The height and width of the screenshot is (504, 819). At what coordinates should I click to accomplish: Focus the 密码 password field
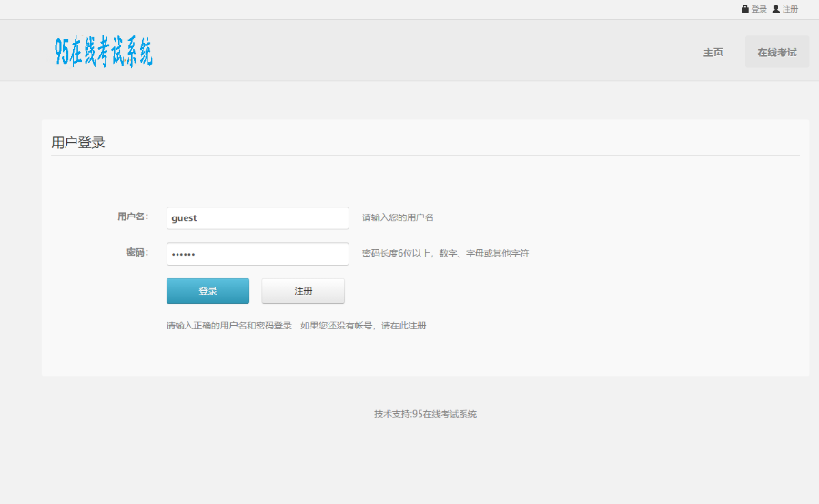[x=258, y=254]
